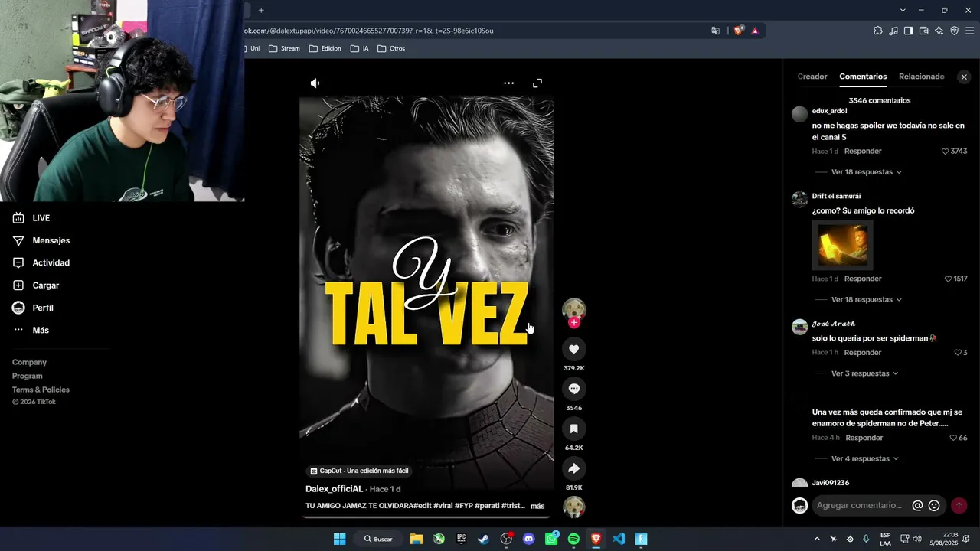Open the music note playlist icon in the toolbar
The image size is (980, 551).
click(x=893, y=31)
